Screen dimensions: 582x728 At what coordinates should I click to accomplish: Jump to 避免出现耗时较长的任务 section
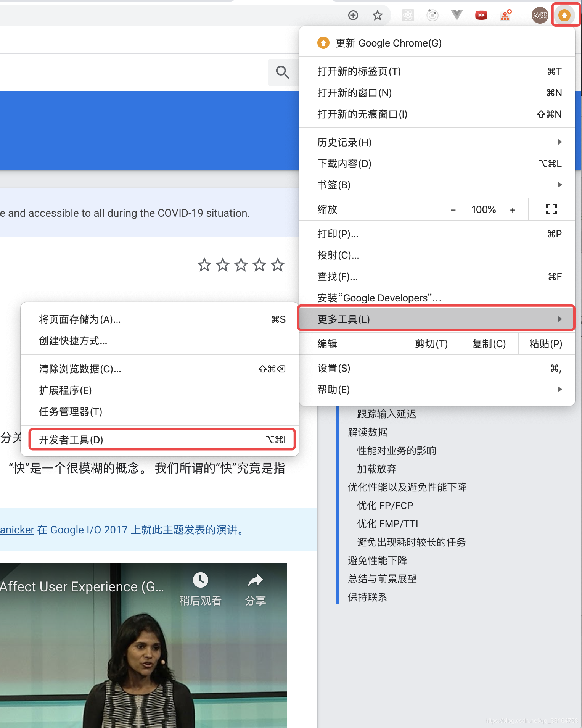(412, 542)
